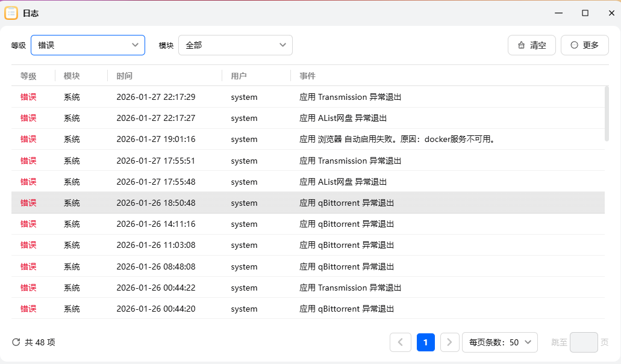Go to the next page arrow

pos(449,342)
